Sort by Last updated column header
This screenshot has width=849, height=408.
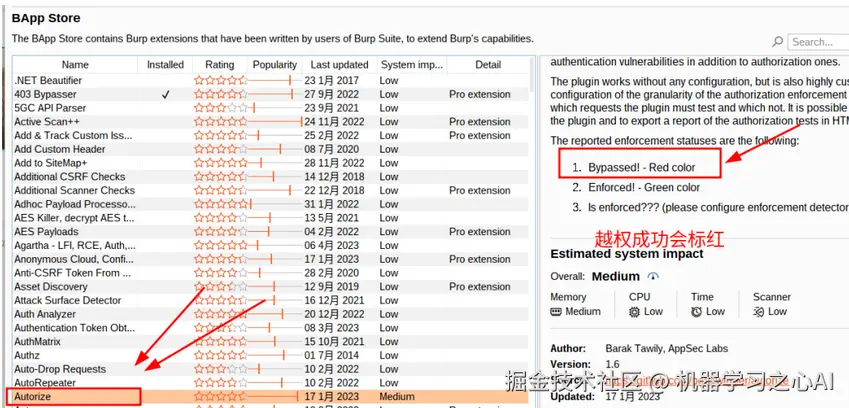[339, 65]
